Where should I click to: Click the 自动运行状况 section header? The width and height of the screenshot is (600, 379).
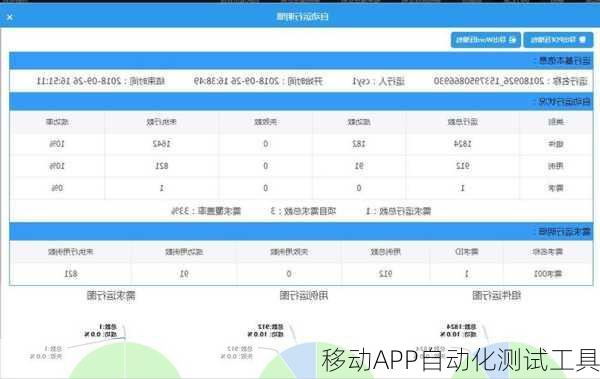click(301, 101)
